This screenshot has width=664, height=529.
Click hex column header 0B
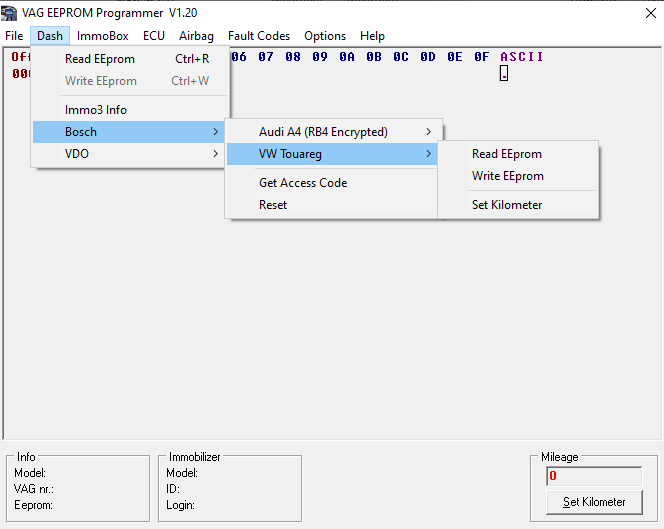pyautogui.click(x=374, y=57)
